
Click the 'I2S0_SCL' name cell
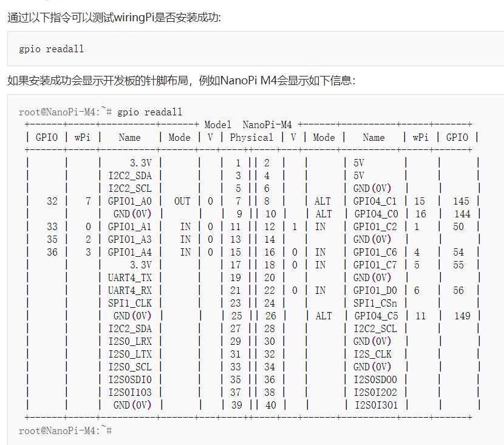pos(129,367)
